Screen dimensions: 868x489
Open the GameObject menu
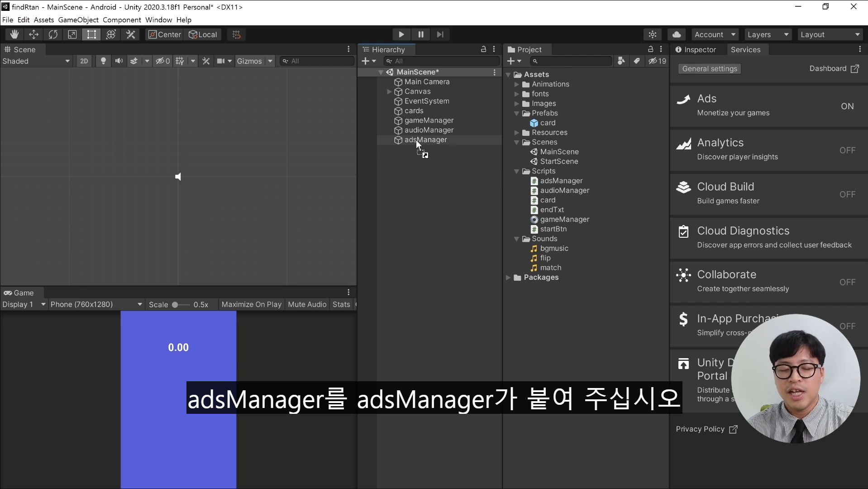pos(78,20)
